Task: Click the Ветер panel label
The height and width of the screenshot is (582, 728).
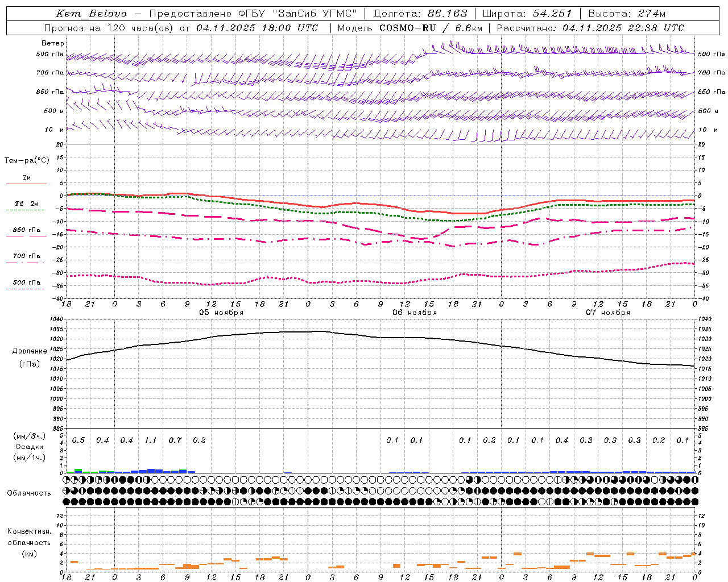Action: pos(53,43)
